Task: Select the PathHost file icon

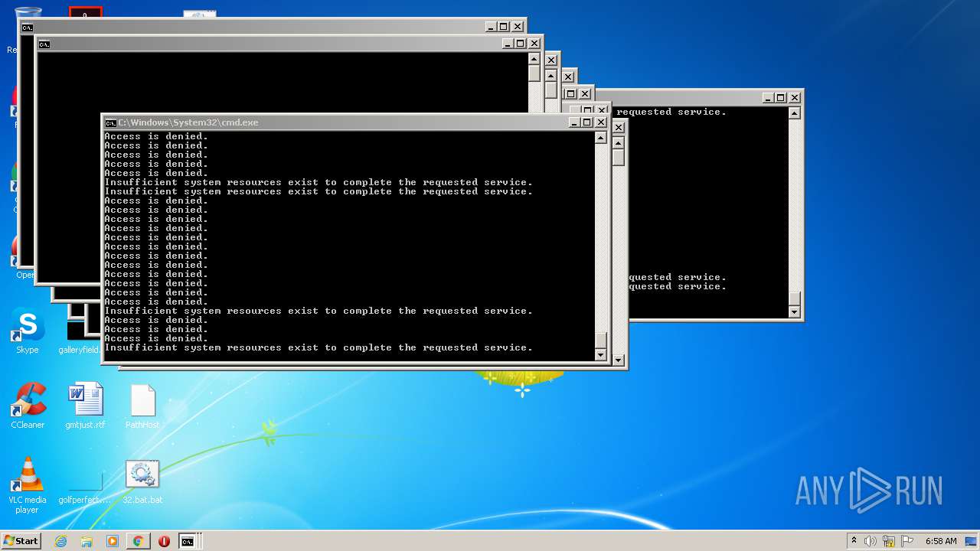Action: point(142,406)
